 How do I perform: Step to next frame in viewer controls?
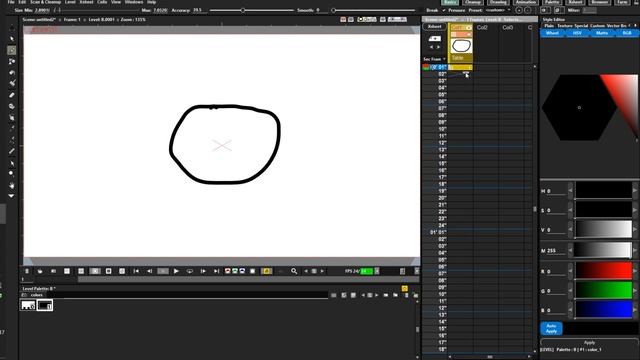point(203,271)
